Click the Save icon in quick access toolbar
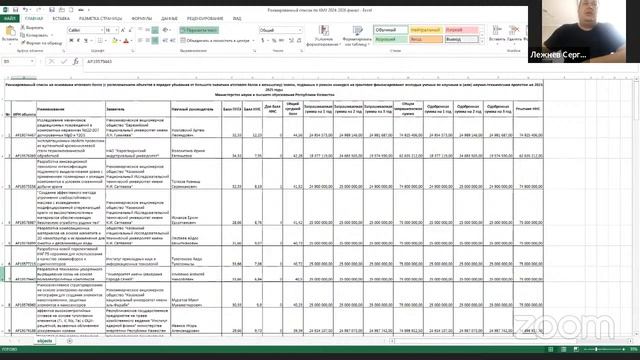 point(16,10)
